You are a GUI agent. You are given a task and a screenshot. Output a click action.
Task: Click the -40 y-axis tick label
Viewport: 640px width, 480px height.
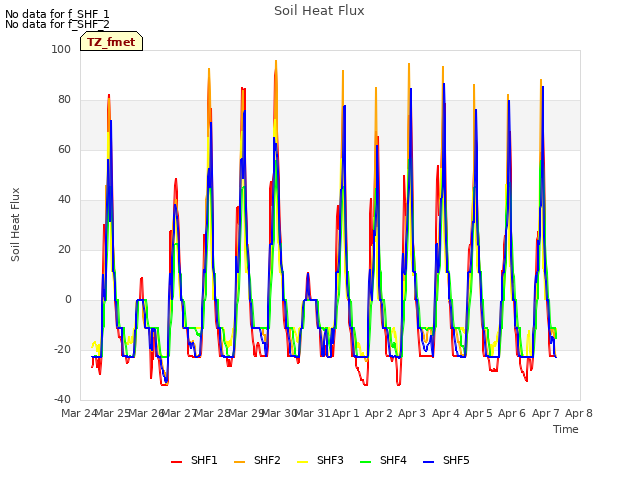click(x=62, y=399)
